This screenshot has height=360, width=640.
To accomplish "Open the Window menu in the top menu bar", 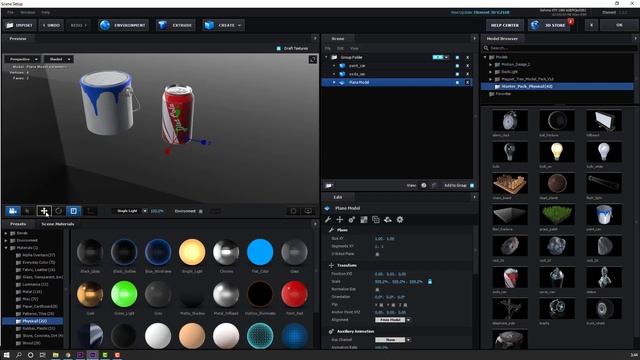I will pyautogui.click(x=28, y=13).
